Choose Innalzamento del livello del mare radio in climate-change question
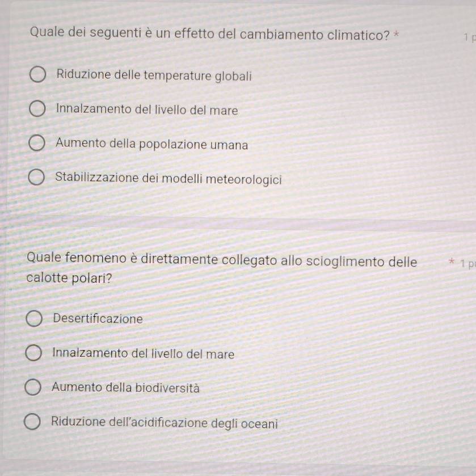The width and height of the screenshot is (476, 476). (x=37, y=109)
